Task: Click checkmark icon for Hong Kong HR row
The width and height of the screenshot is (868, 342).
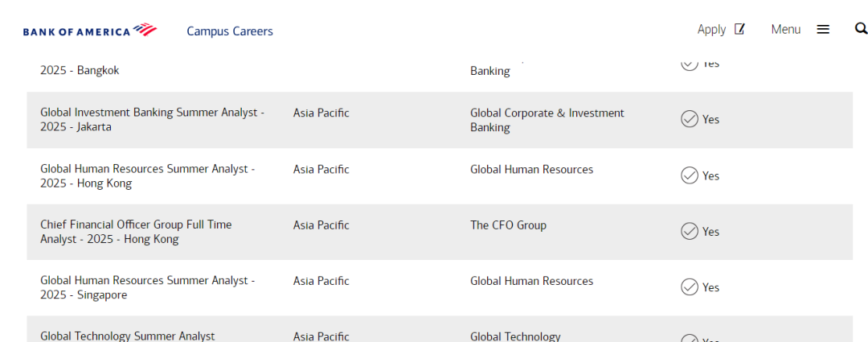Action: [x=690, y=175]
